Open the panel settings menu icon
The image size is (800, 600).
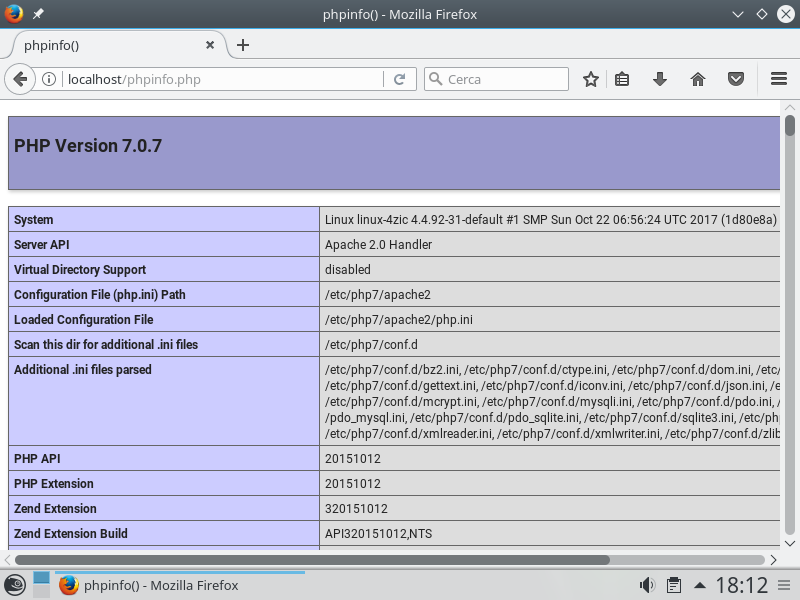tap(784, 585)
